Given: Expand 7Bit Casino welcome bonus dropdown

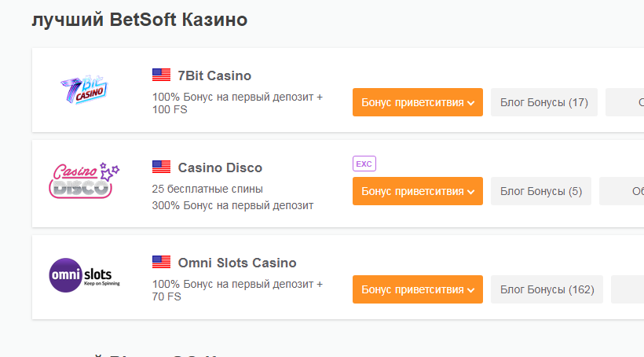Looking at the screenshot, I should pyautogui.click(x=418, y=102).
